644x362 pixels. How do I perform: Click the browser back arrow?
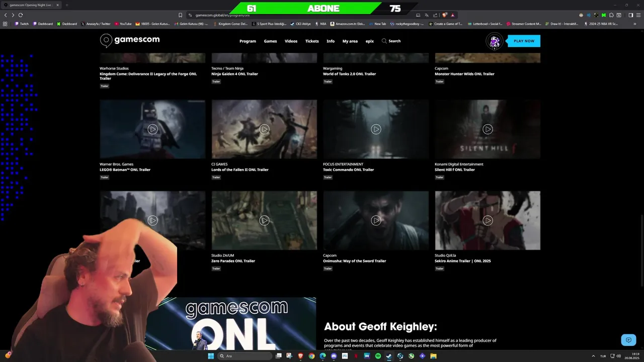(6, 15)
